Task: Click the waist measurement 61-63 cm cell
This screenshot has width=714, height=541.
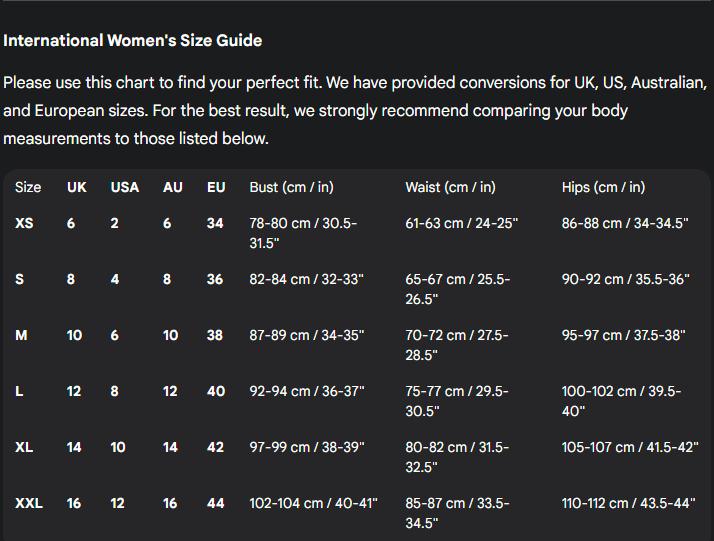Action: pyautogui.click(x=462, y=223)
